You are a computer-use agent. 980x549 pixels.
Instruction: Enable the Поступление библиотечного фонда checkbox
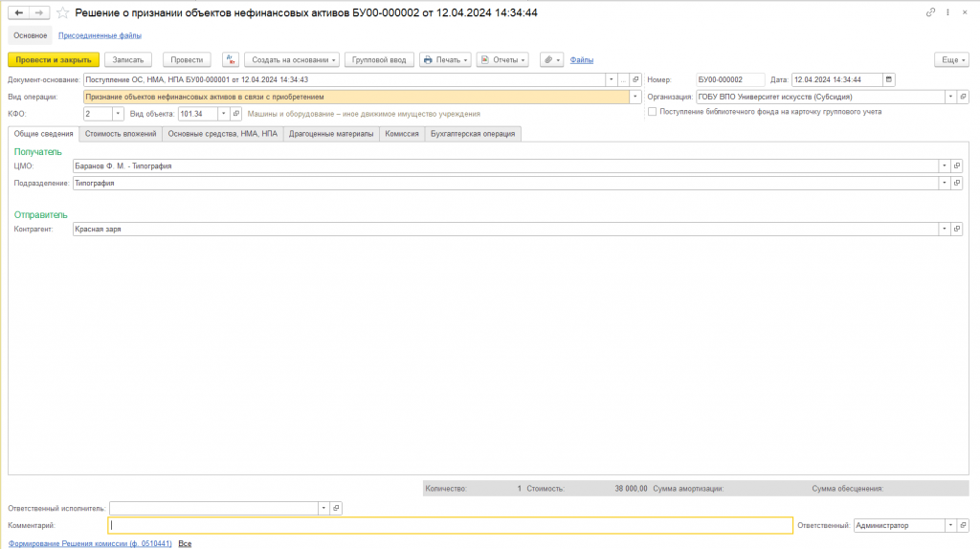pos(653,112)
